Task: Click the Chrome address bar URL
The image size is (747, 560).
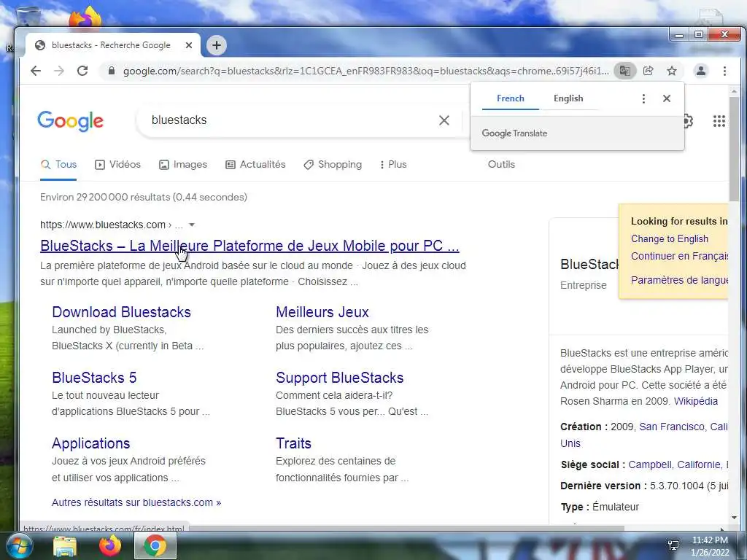Action: coord(365,71)
